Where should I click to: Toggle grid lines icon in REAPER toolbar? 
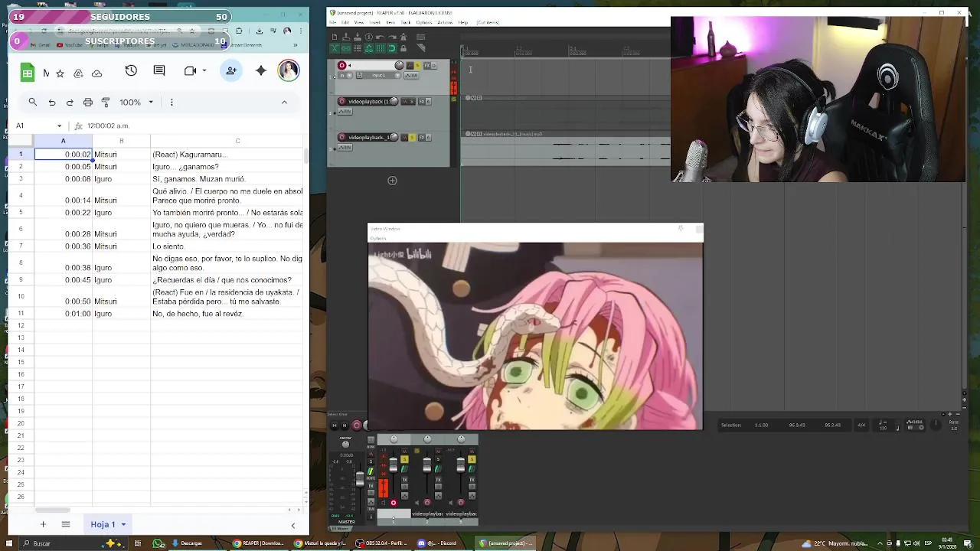coord(381,48)
